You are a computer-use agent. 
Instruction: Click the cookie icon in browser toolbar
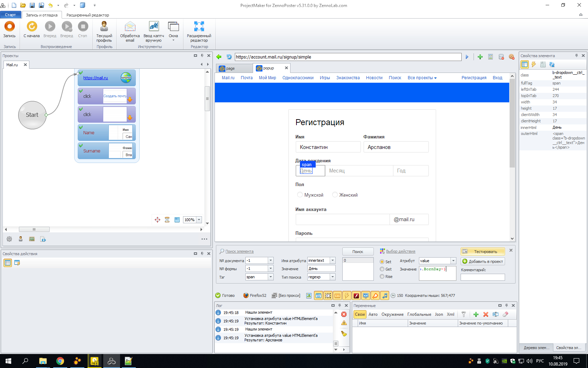pos(511,57)
